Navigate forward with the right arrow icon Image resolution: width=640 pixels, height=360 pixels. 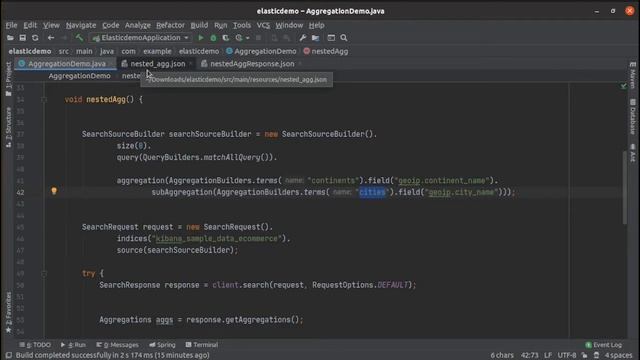64,38
